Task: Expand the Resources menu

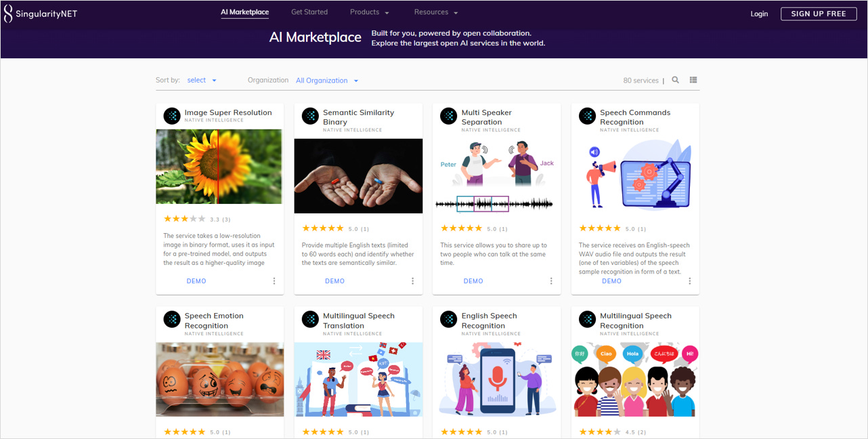Action: click(437, 12)
